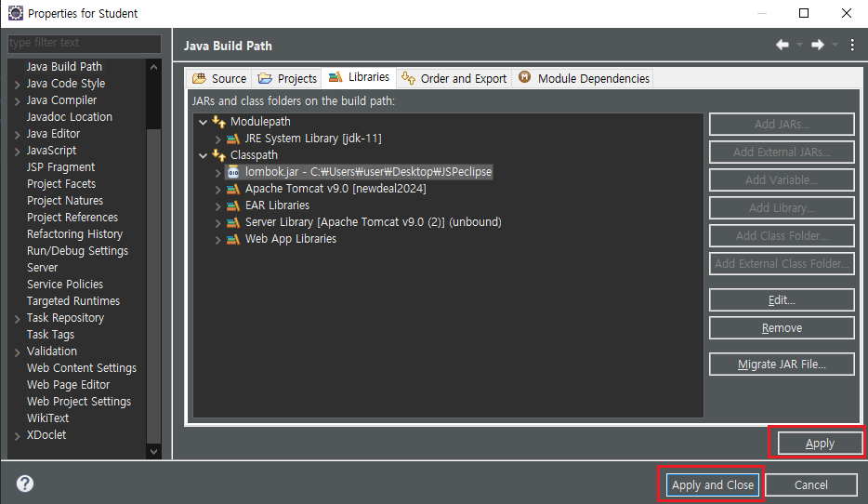This screenshot has height=504, width=868.
Task: Select Java Build Path in sidebar
Action: tap(64, 66)
